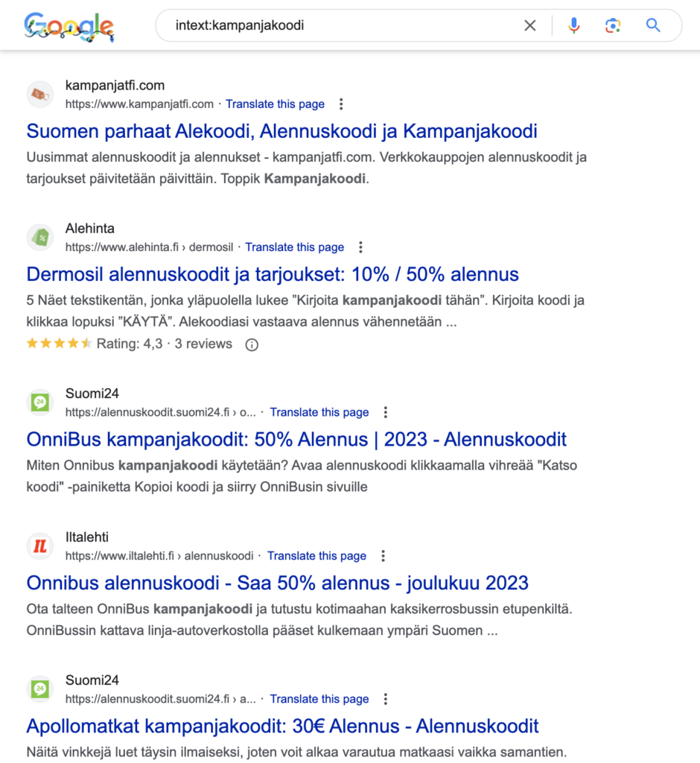
Task: Click the Google logo
Action: [x=69, y=26]
